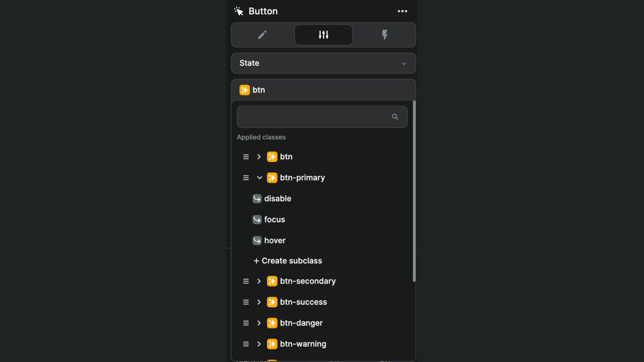Open the three-dot more options menu
Image resolution: width=644 pixels, height=362 pixels.
[x=402, y=11]
